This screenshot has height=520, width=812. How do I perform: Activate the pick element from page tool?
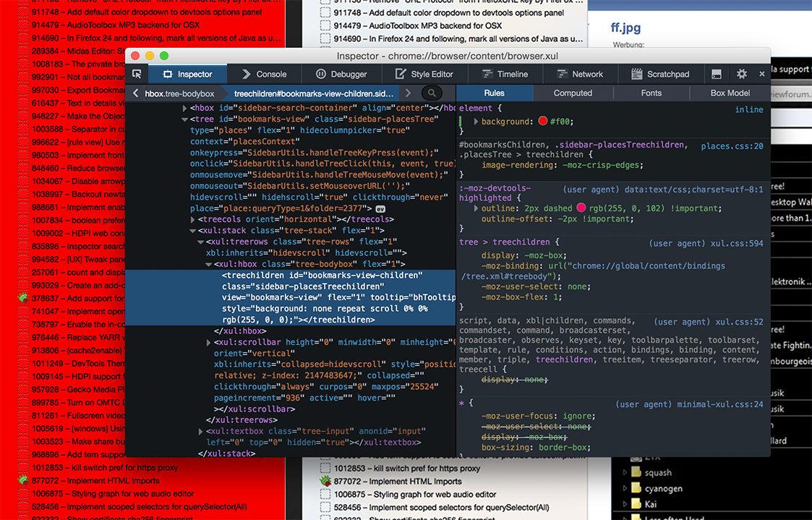pos(137,74)
